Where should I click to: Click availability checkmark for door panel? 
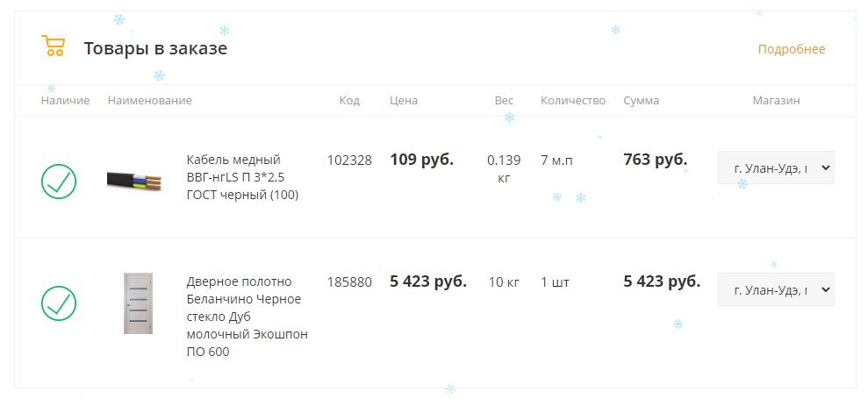59,303
